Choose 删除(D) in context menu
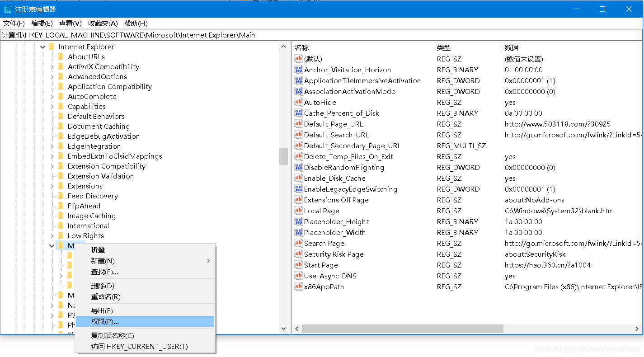This screenshot has width=644, height=357. point(145,286)
